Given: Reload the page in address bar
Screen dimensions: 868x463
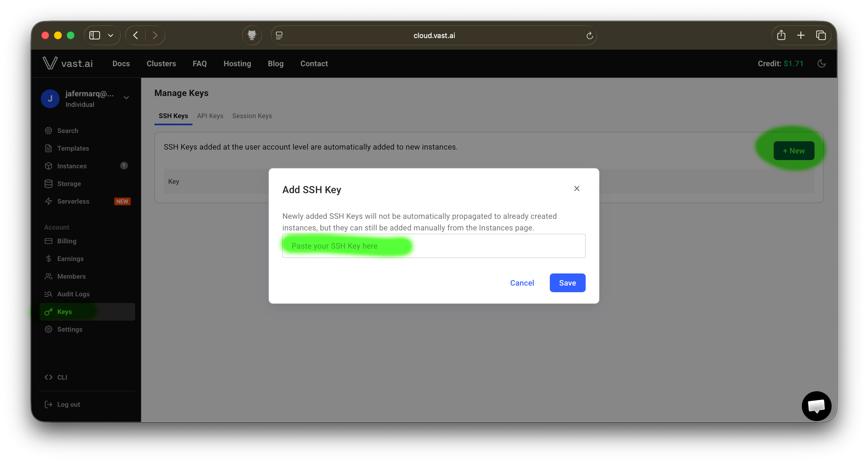Looking at the screenshot, I should [x=589, y=35].
